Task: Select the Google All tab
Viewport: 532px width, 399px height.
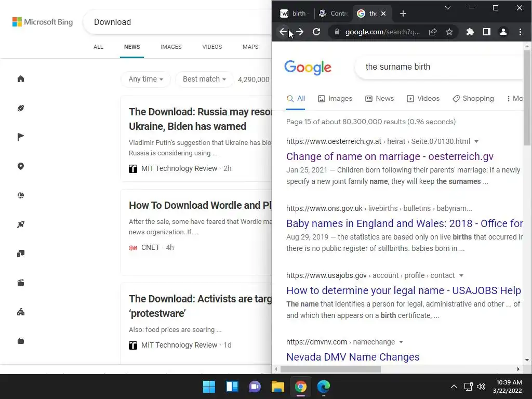Action: pyautogui.click(x=296, y=98)
